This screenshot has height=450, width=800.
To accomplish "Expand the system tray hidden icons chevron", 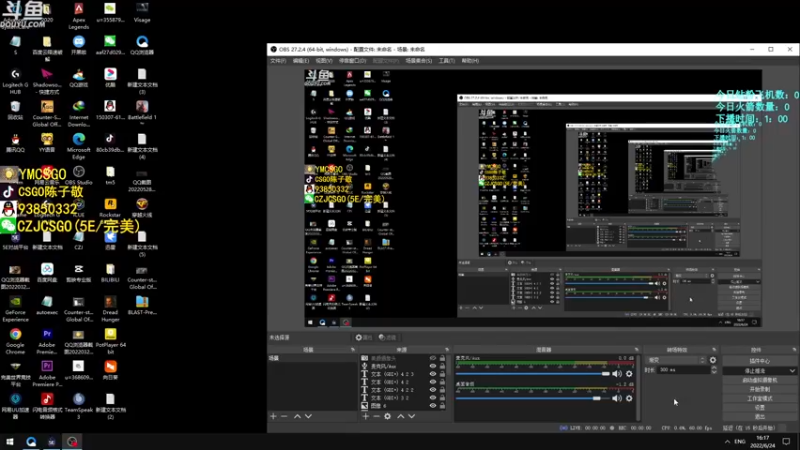I will click(727, 442).
